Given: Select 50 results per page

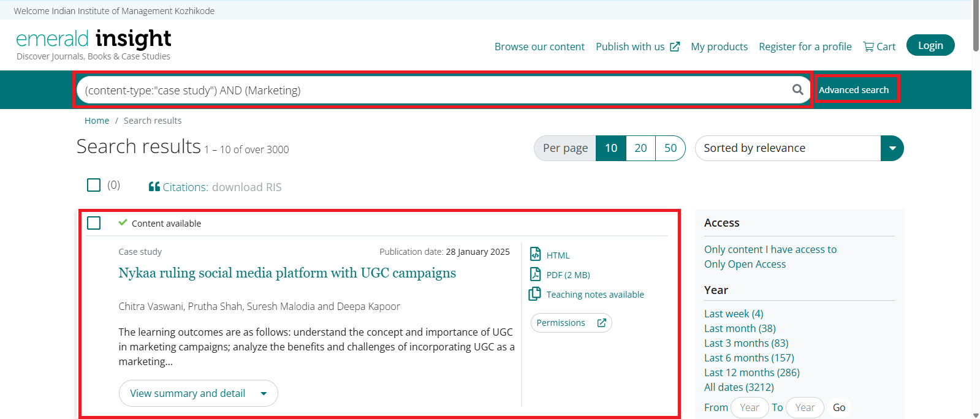Looking at the screenshot, I should tap(670, 148).
